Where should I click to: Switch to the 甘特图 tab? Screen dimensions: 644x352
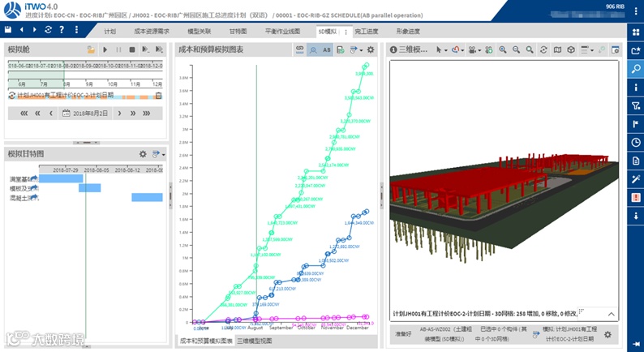pyautogui.click(x=238, y=31)
